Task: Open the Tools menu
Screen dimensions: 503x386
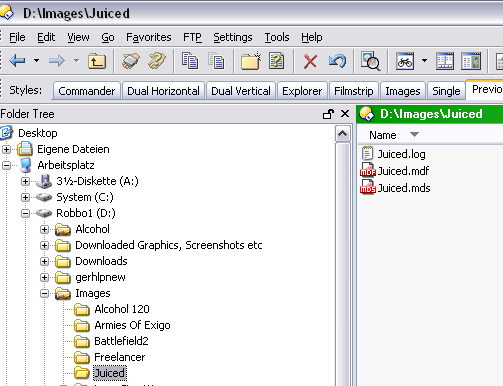Action: click(277, 37)
